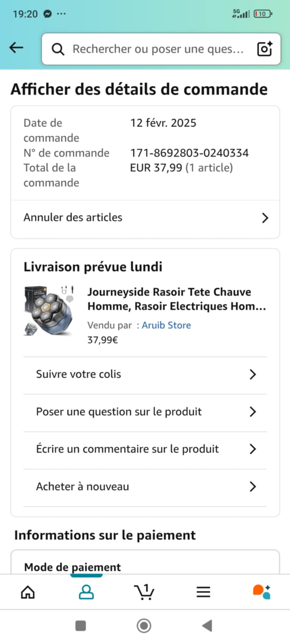Expand the Annuler des articles chevron

[265, 218]
